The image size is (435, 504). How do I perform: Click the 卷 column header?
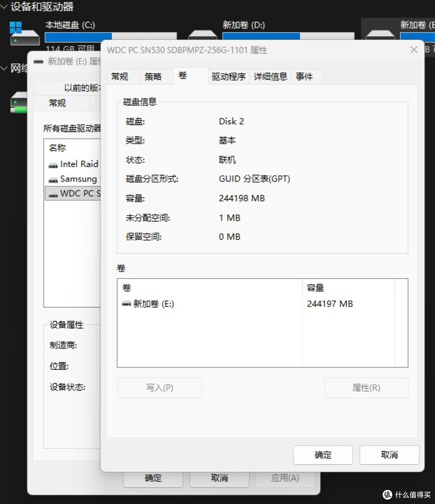pyautogui.click(x=210, y=287)
